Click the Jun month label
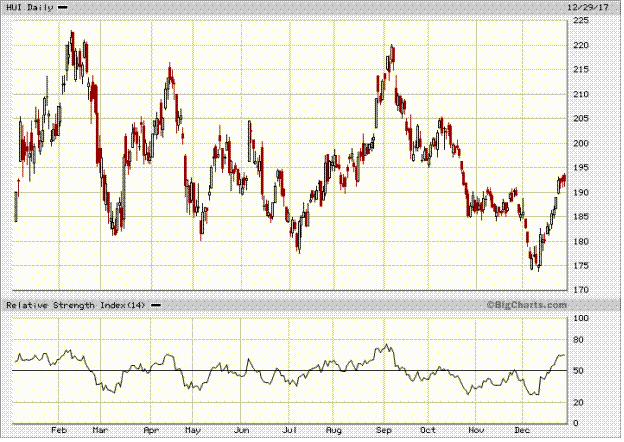Image resolution: width=624 pixels, height=442 pixels. tap(242, 430)
